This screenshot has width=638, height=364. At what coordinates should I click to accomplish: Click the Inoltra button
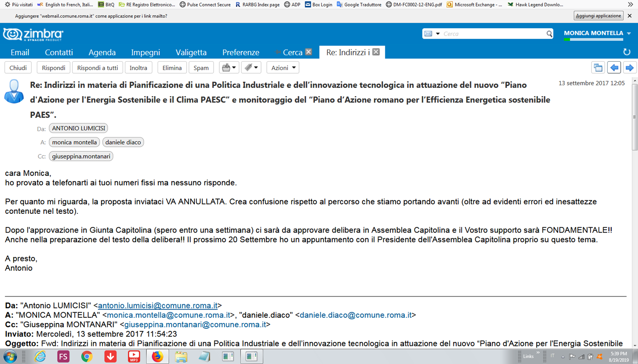pos(138,68)
